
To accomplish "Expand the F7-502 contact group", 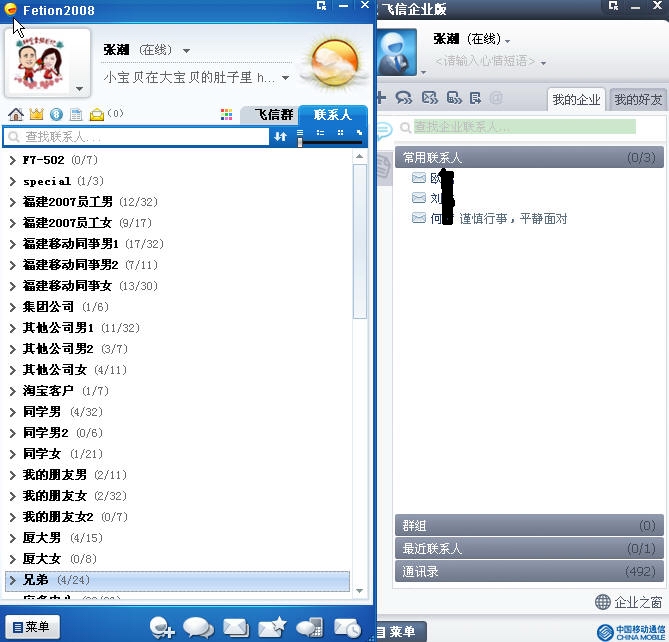I will point(12,160).
